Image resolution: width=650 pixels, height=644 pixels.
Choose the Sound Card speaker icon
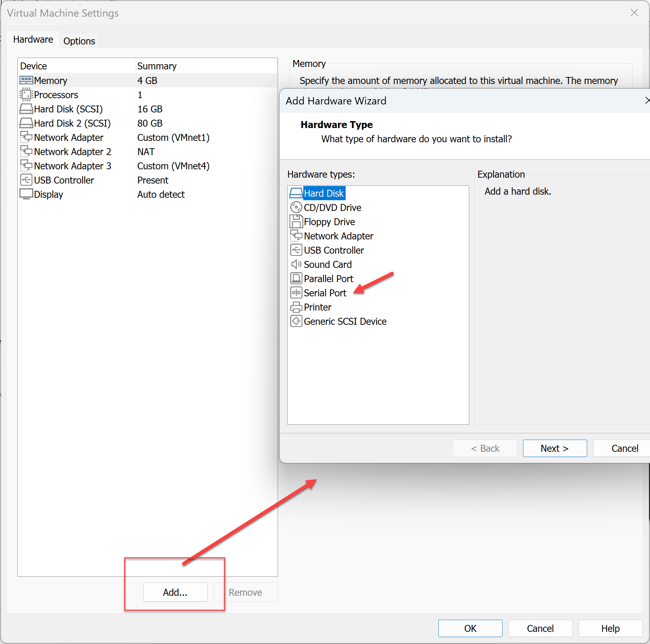(x=296, y=264)
